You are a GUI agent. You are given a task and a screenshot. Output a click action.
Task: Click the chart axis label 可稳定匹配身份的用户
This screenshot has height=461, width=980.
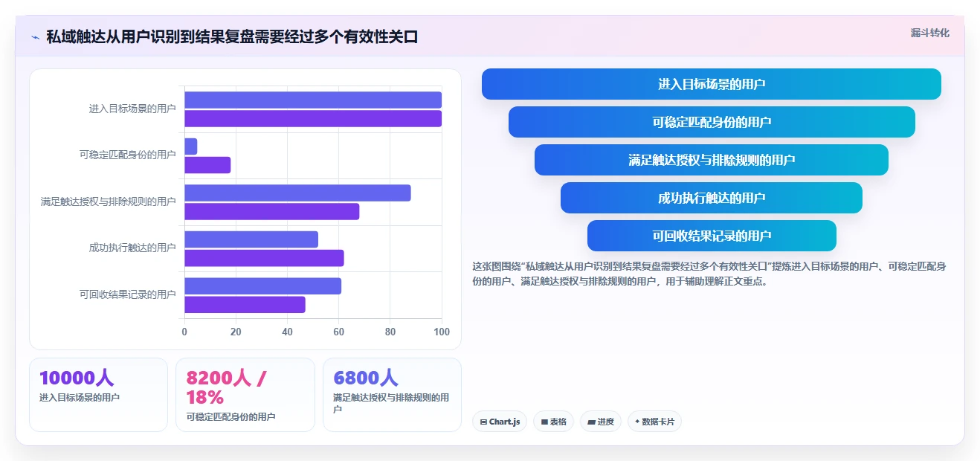[128, 155]
